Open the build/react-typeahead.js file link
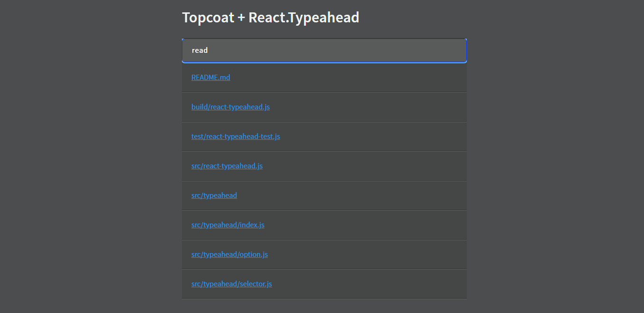This screenshot has height=313, width=644. point(230,107)
